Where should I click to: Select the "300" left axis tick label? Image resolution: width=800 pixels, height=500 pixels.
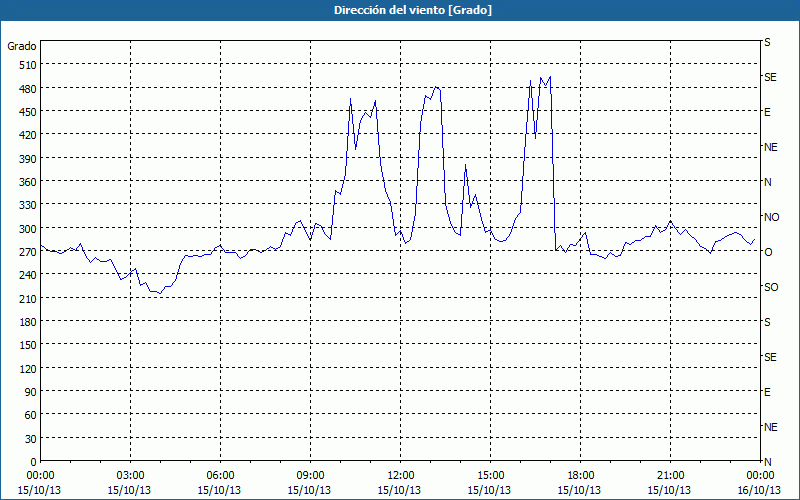click(28, 229)
